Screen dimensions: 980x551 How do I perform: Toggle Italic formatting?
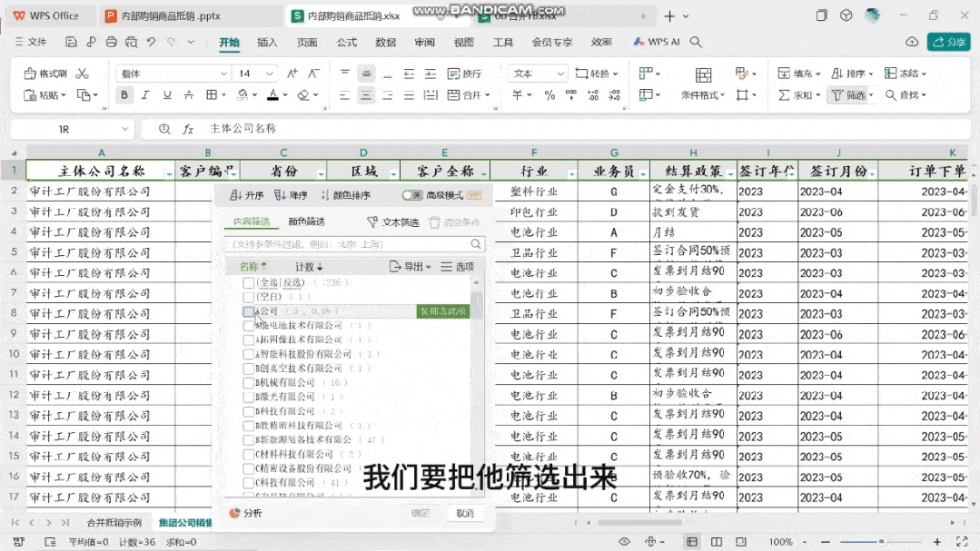145,95
